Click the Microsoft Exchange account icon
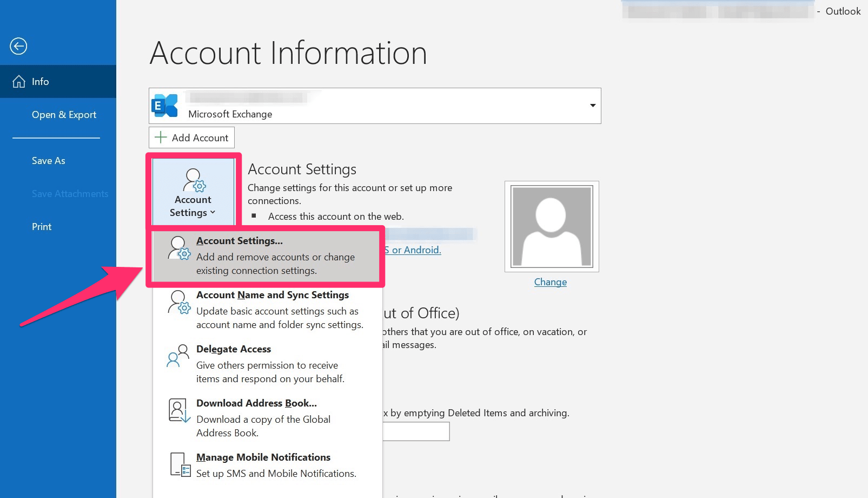 click(165, 106)
